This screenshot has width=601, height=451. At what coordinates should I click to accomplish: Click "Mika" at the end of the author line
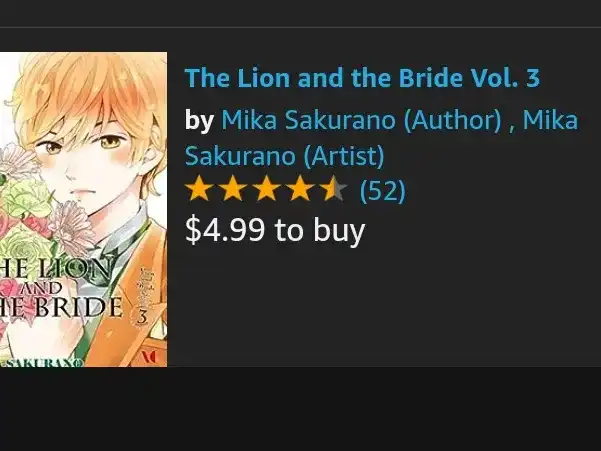(x=550, y=120)
